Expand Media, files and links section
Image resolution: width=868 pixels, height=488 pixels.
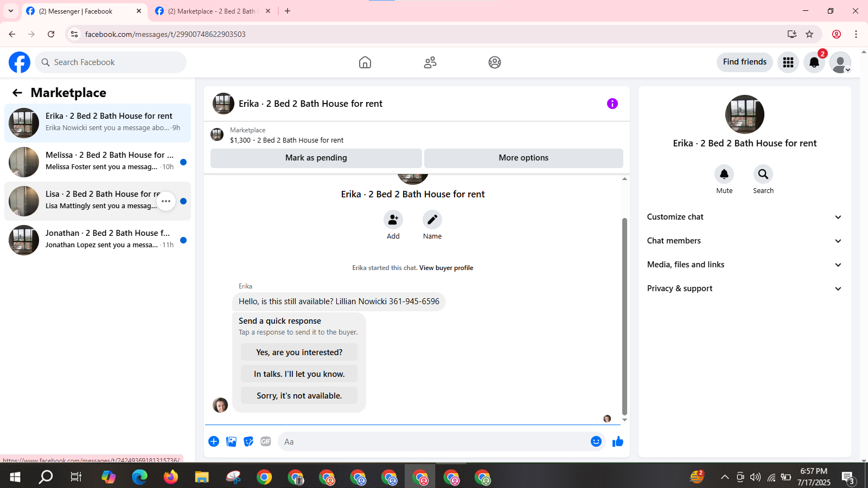click(745, 265)
